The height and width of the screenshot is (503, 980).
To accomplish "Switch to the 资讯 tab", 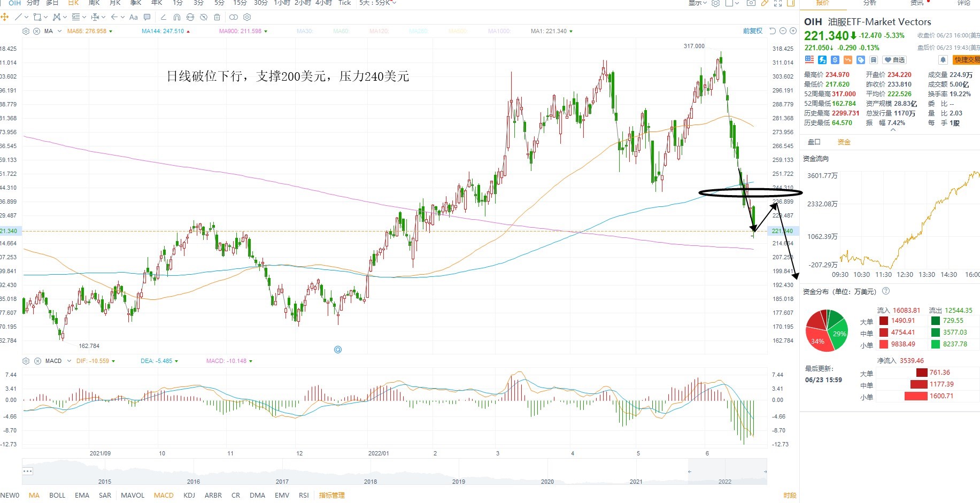I will pos(917,3).
